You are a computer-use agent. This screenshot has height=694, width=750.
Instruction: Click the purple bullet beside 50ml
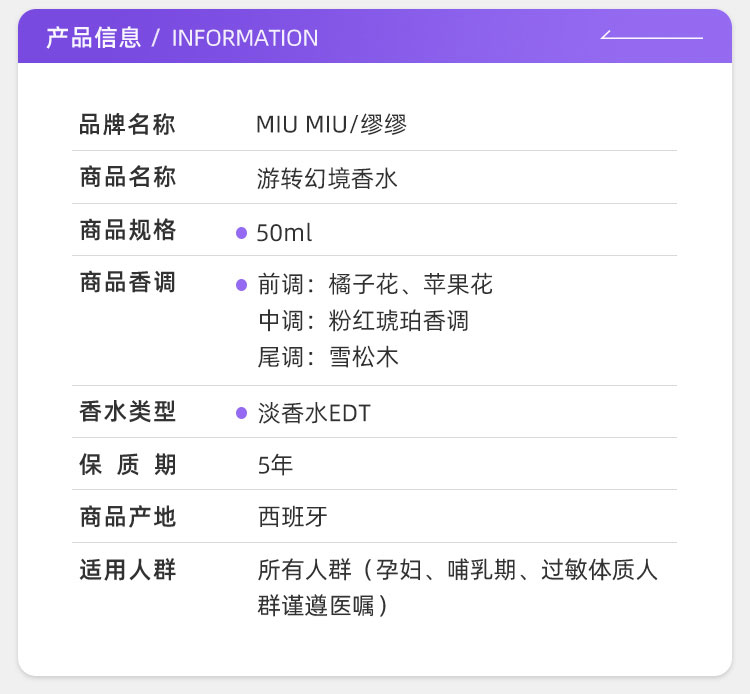pyautogui.click(x=241, y=233)
